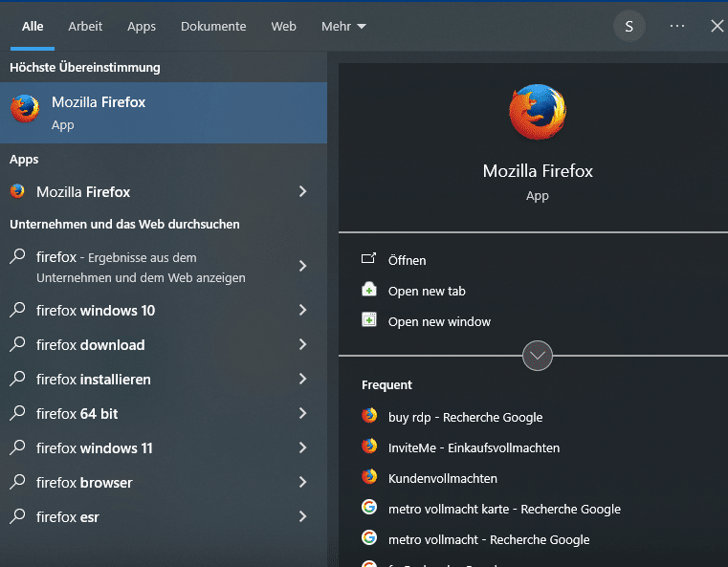Screen dimensions: 728x567
Task: Click search icon beside firefox esr
Action: coord(17,516)
